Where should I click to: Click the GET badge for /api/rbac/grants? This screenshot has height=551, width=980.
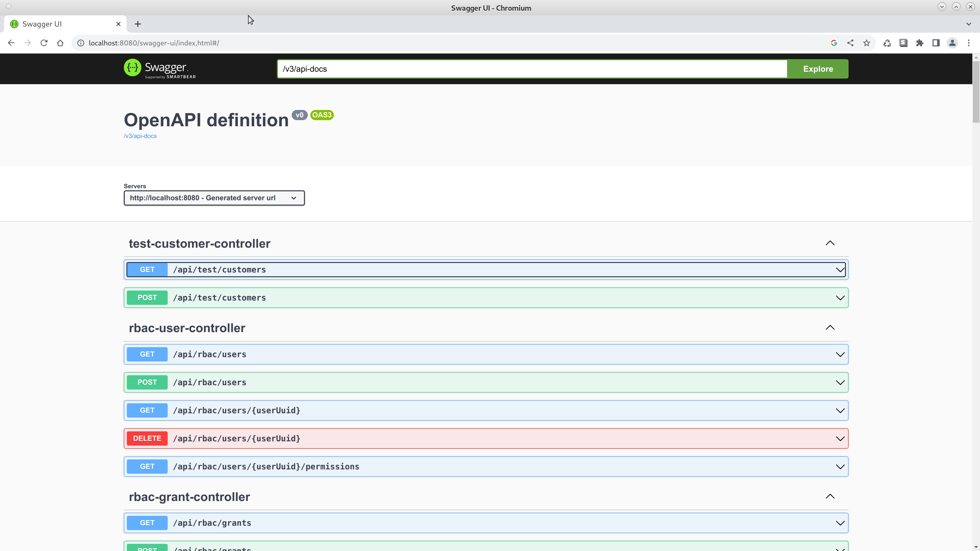(147, 523)
